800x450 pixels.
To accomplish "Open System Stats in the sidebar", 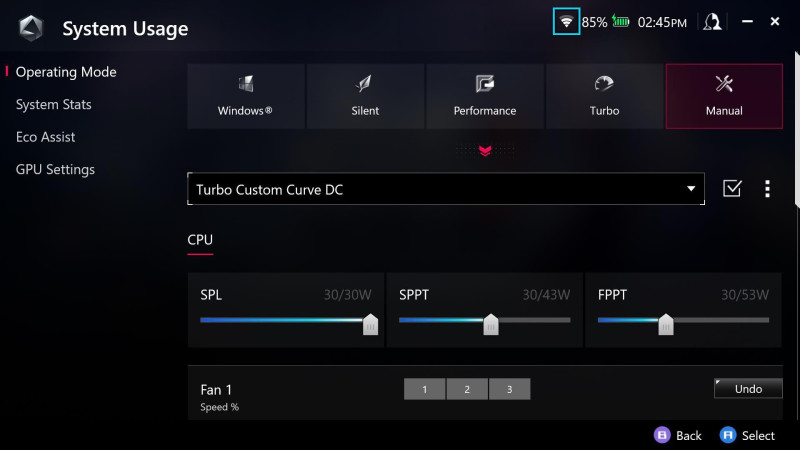I will point(54,105).
